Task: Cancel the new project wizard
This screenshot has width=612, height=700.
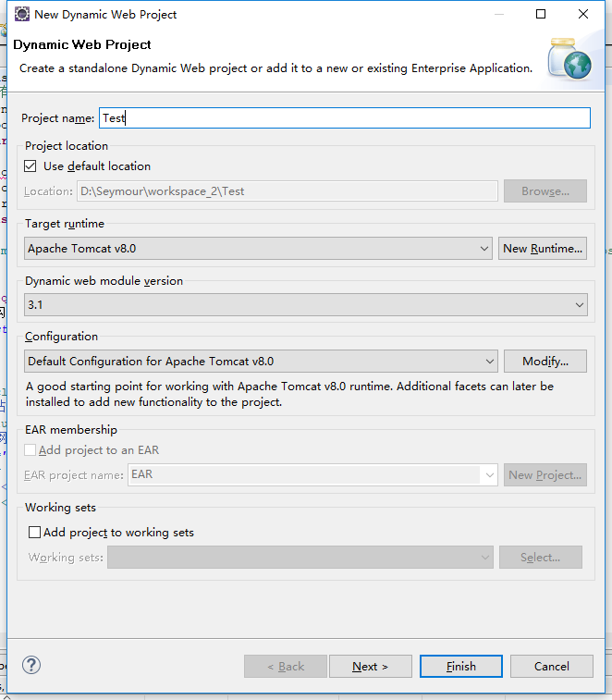Action: [552, 667]
